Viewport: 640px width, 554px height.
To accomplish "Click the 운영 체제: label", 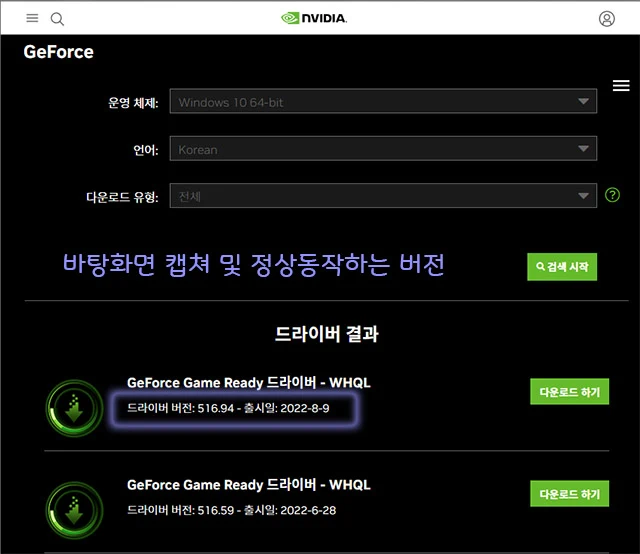I will pos(133,102).
